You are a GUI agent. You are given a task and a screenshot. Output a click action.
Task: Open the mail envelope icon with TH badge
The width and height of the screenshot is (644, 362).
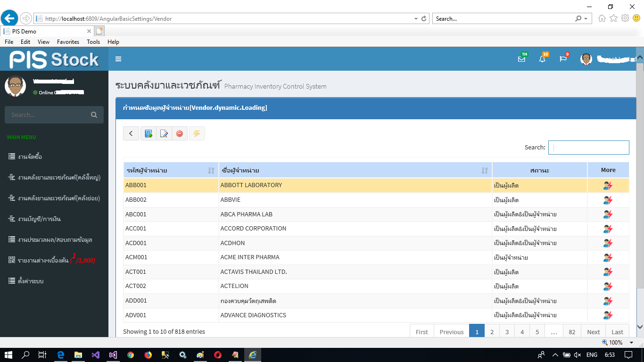coord(521,59)
